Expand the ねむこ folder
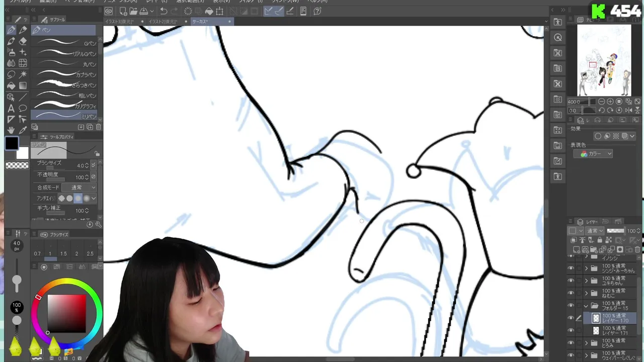This screenshot has height=362, width=644. coord(586,293)
